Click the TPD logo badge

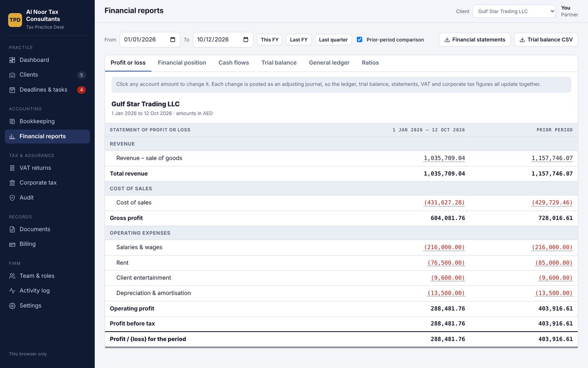coord(15,20)
